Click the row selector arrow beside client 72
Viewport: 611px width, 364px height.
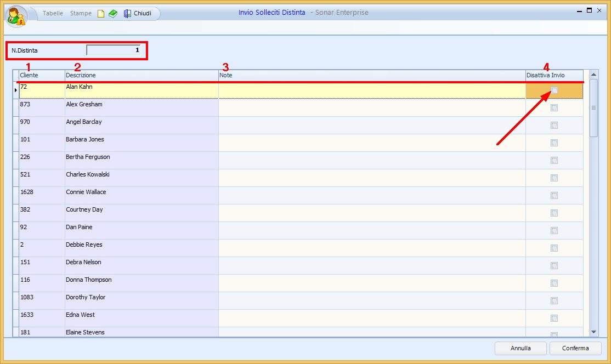click(15, 90)
